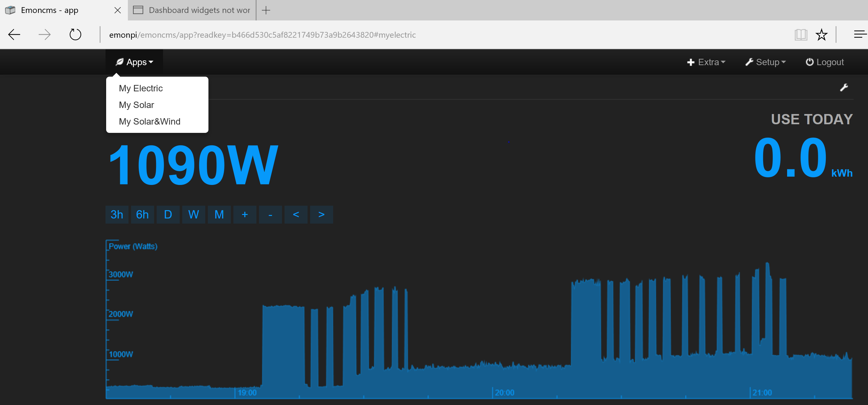The image size is (868, 405).
Task: Open app configuration wrench icon
Action: click(x=844, y=88)
